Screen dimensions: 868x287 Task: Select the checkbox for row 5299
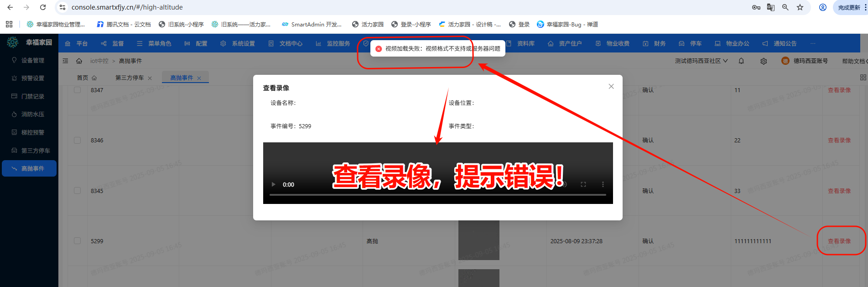(78, 241)
